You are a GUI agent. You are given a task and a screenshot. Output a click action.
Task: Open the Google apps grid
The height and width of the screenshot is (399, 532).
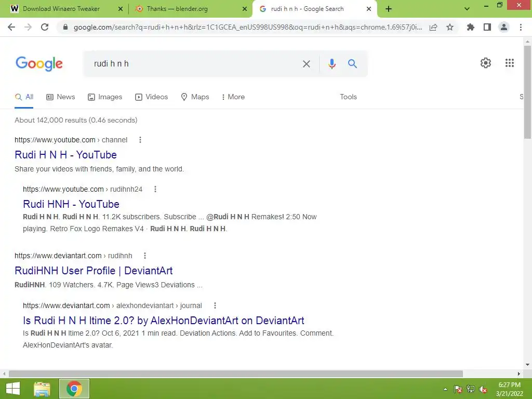coord(510,63)
